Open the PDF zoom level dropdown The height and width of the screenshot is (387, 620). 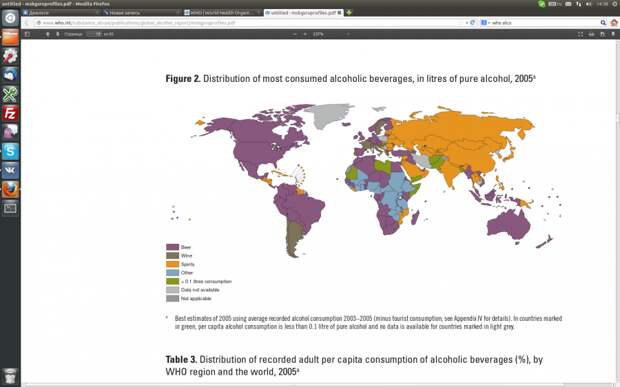[331, 34]
